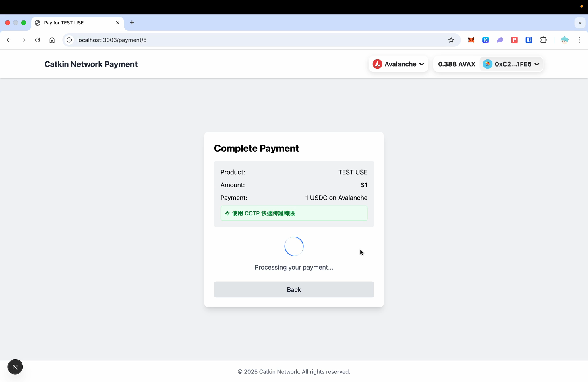588x382 pixels.
Task: Click the Product: label
Action: [233, 172]
